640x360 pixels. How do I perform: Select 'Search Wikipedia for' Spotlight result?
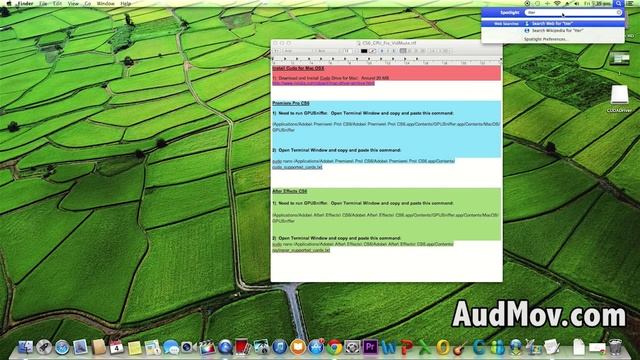(553, 31)
